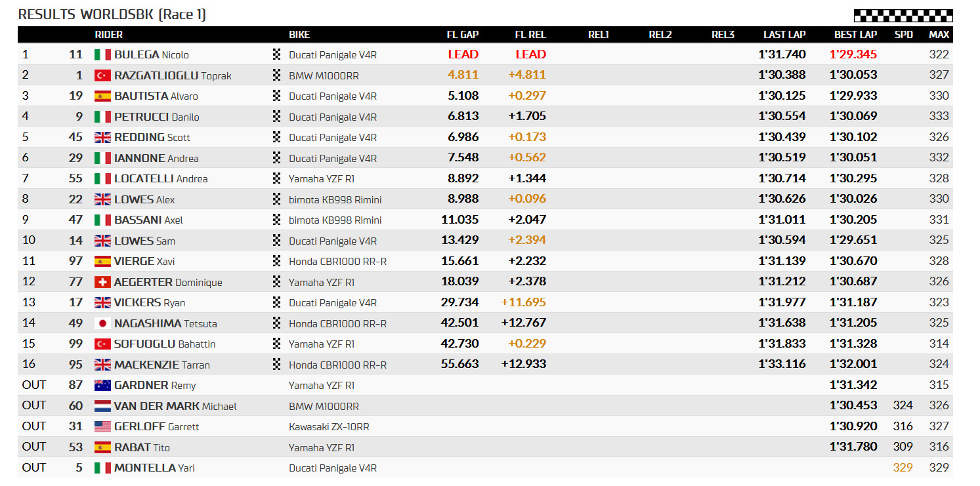Select rider name PETRUCCI Danilo
The height and width of the screenshot is (486, 980).
pyautogui.click(x=157, y=117)
